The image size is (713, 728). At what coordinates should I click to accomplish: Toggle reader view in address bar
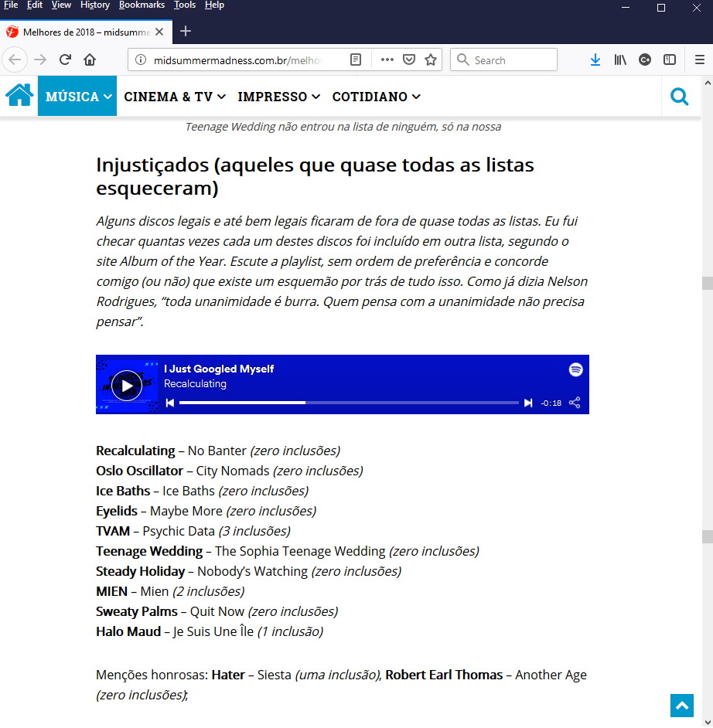[355, 60]
